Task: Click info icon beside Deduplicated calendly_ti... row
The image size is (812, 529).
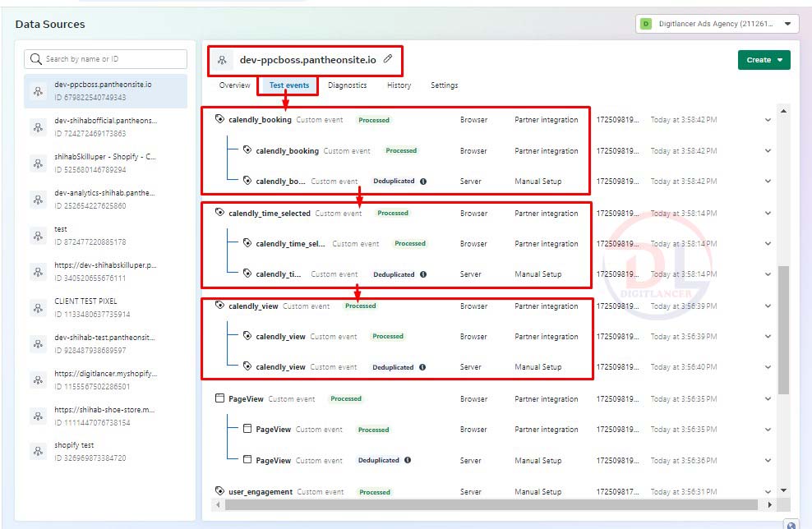Action: [423, 274]
